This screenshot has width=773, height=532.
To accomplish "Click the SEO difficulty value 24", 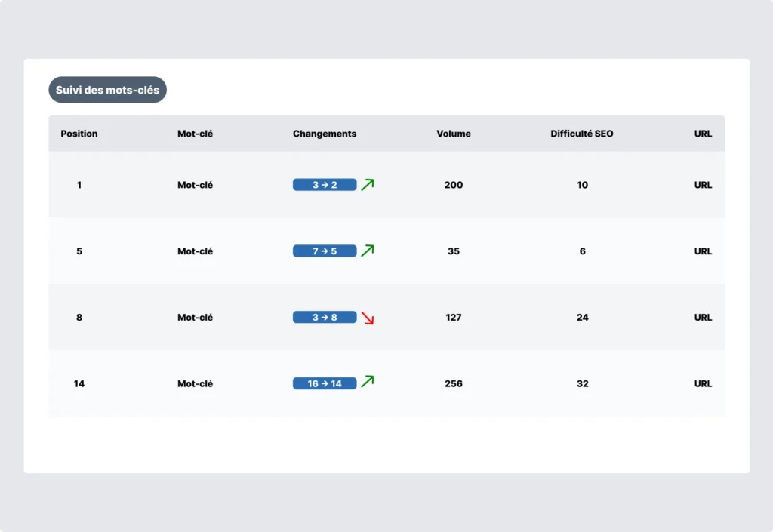I will (x=582, y=318).
